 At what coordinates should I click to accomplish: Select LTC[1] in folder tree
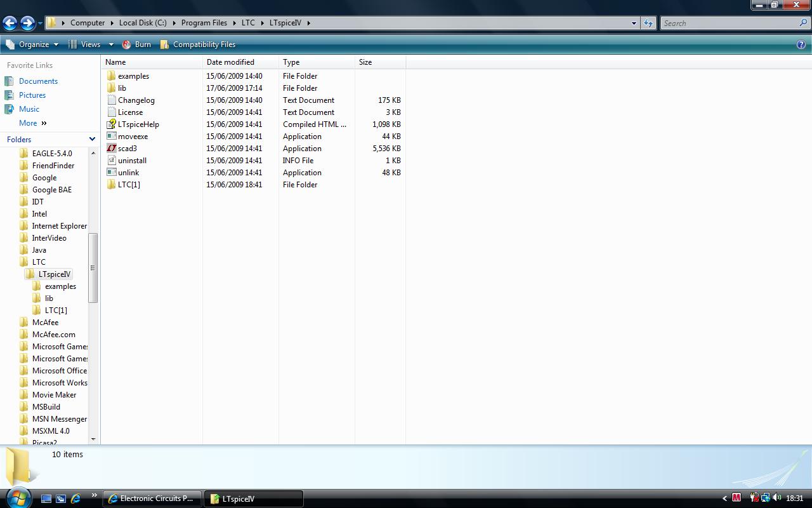[x=56, y=311]
